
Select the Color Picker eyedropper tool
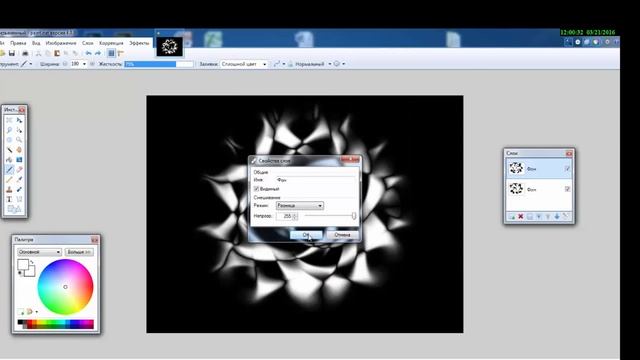click(x=19, y=180)
